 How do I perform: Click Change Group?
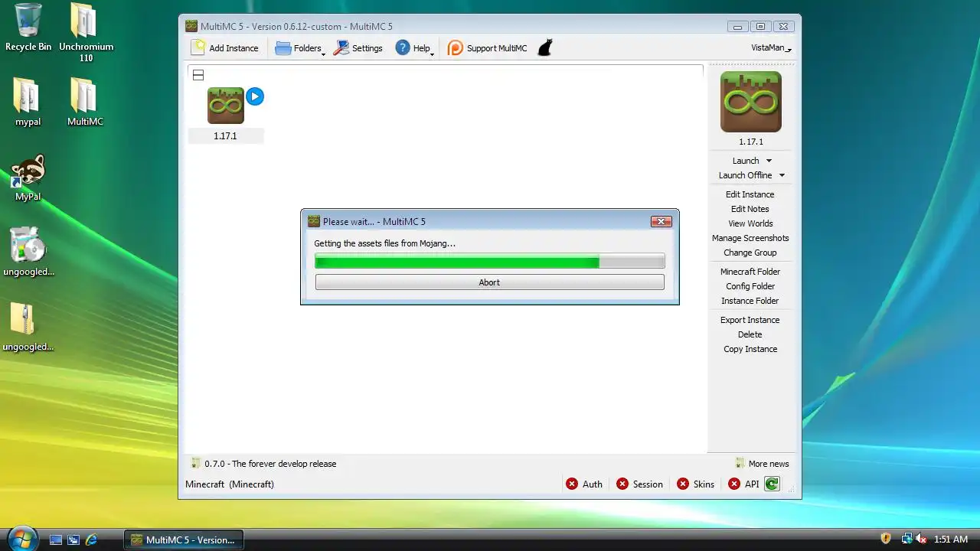coord(750,253)
